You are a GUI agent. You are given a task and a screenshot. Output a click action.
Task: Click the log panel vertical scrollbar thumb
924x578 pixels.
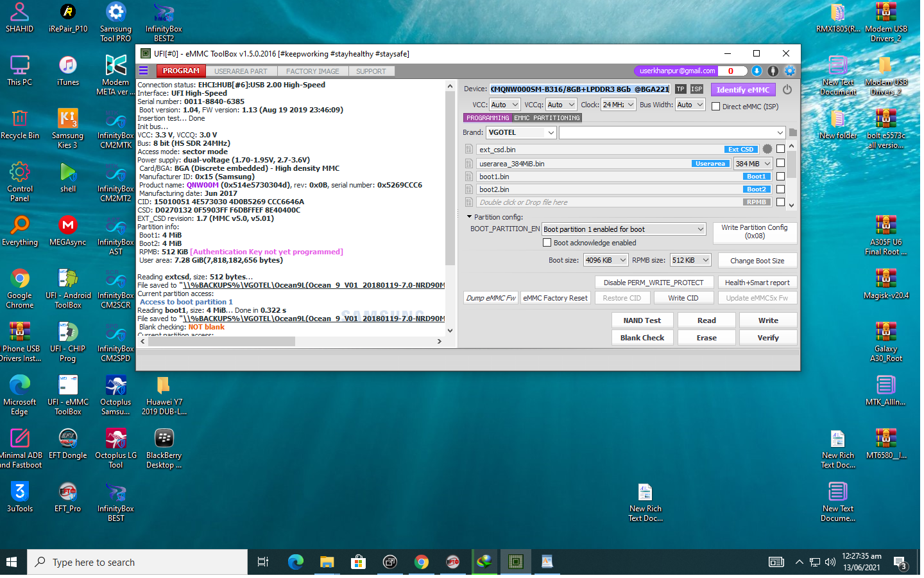click(450, 178)
